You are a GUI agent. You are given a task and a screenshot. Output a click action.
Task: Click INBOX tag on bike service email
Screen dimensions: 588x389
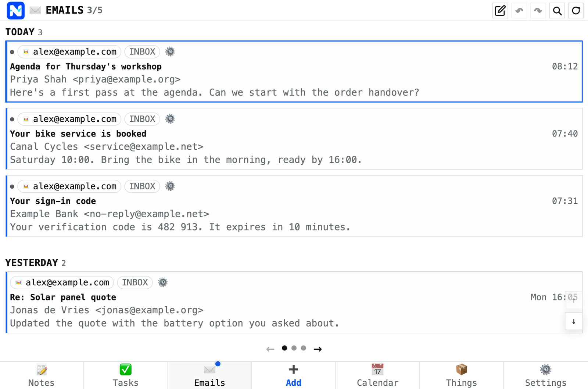[x=142, y=119]
